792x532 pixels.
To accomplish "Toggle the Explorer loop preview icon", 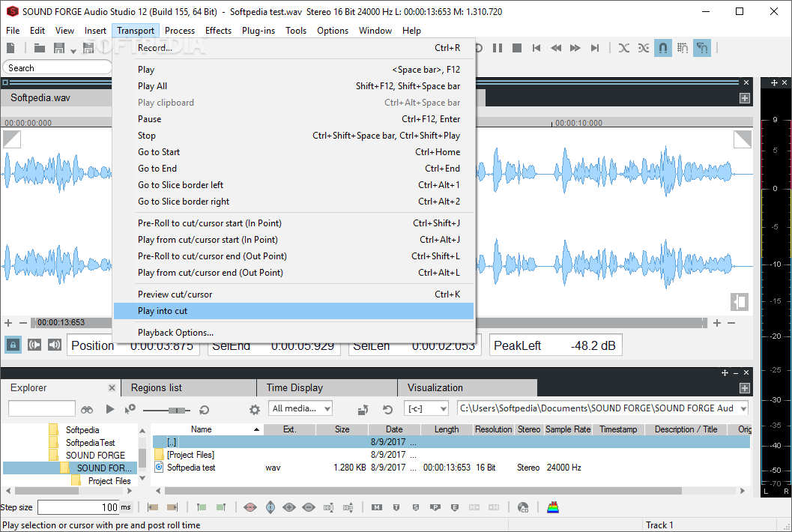I will pos(204,410).
